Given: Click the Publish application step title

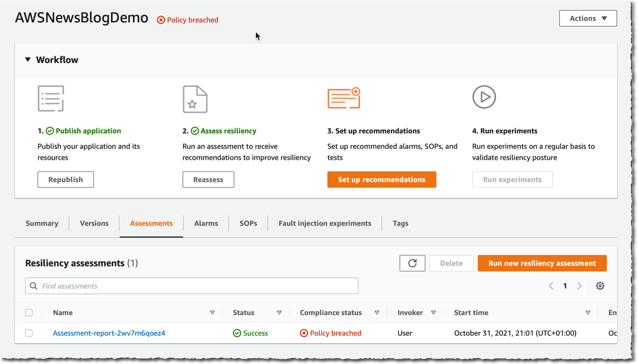Looking at the screenshot, I should tap(88, 131).
